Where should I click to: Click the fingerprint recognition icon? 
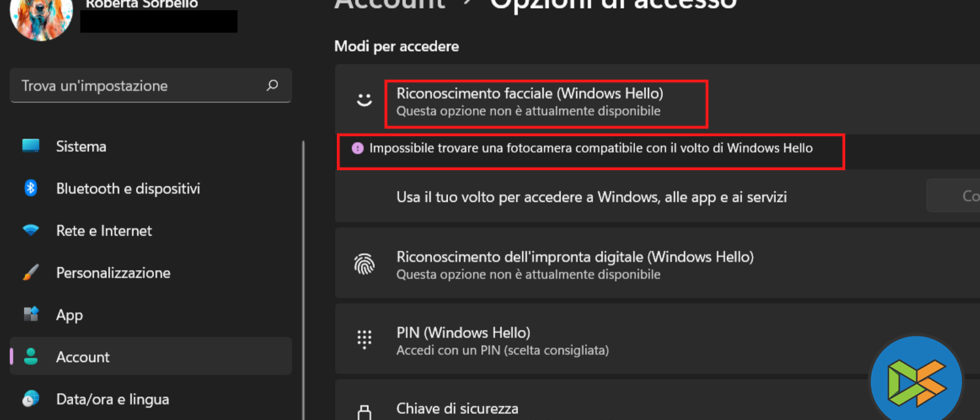[x=364, y=265]
